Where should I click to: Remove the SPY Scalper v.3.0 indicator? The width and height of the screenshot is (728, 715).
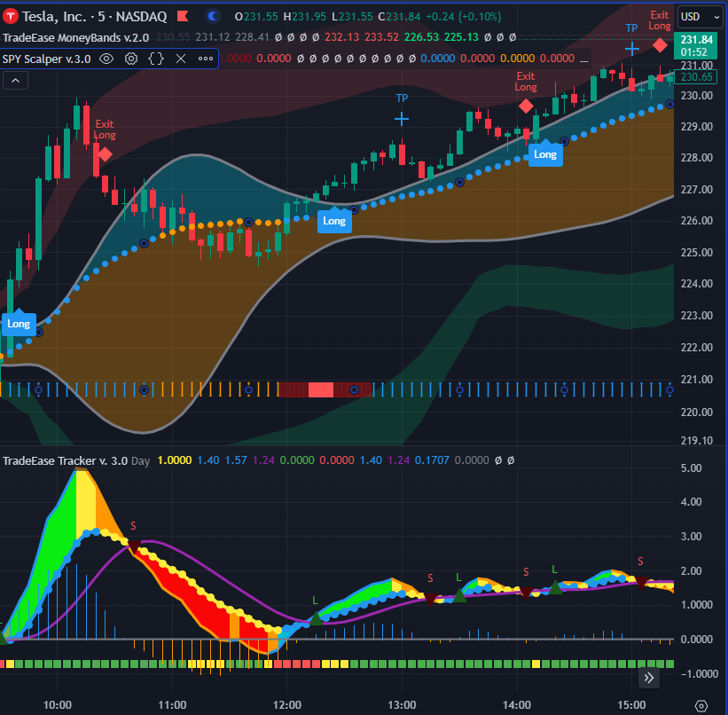click(x=181, y=59)
